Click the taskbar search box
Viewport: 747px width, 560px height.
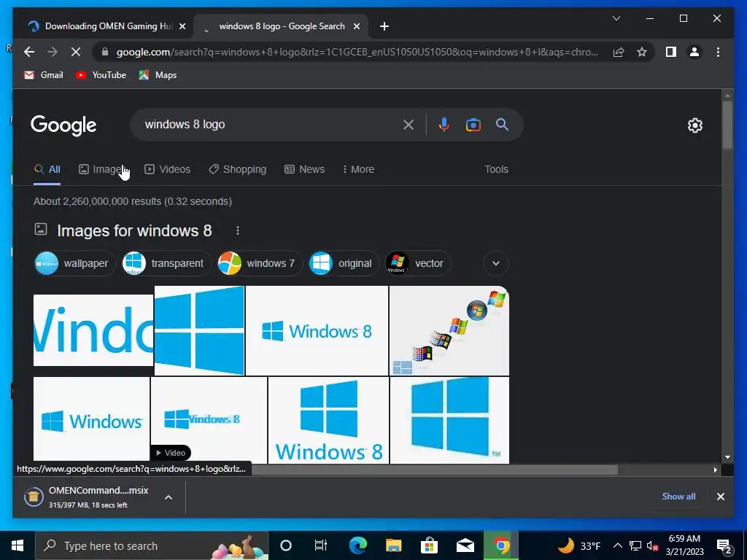pyautogui.click(x=152, y=545)
